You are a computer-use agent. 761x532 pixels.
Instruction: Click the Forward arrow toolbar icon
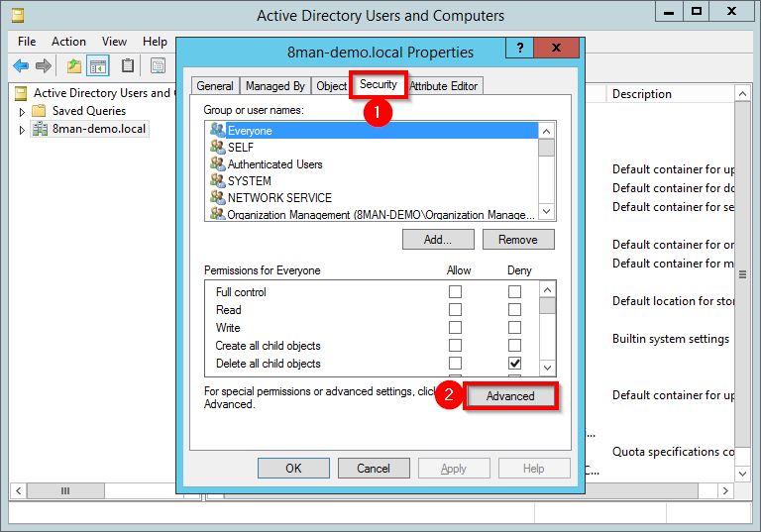44,65
